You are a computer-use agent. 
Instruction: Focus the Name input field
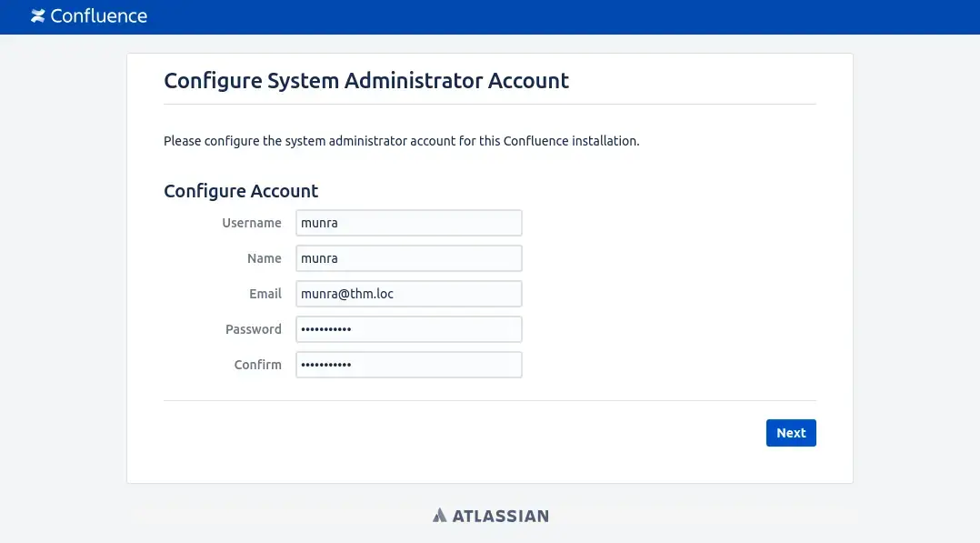[409, 258]
